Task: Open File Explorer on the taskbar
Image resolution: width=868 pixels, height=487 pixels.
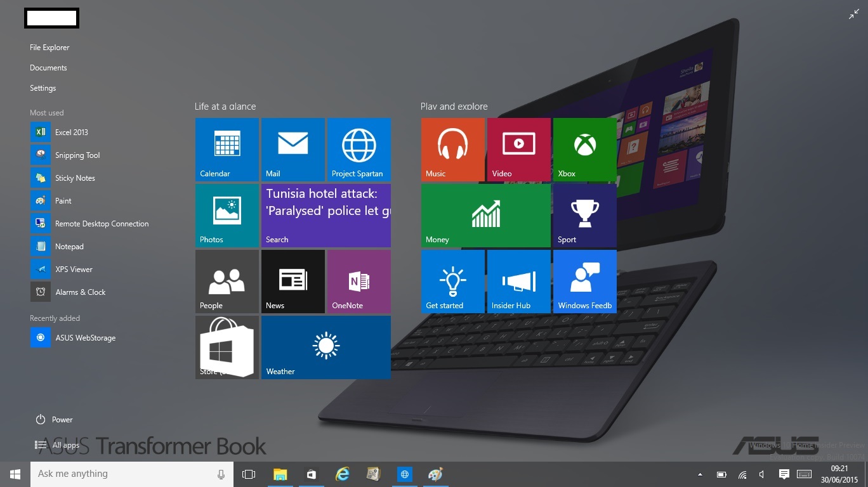Action: coord(280,474)
